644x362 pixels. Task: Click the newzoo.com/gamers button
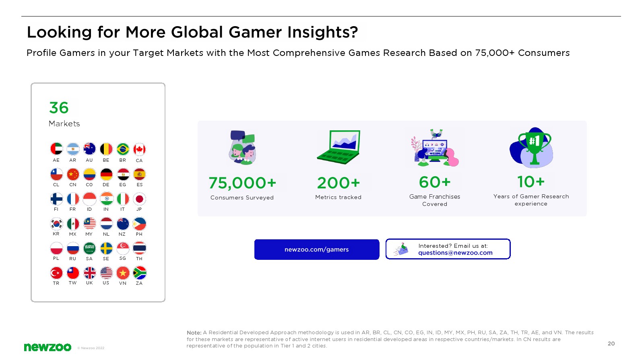pyautogui.click(x=317, y=249)
